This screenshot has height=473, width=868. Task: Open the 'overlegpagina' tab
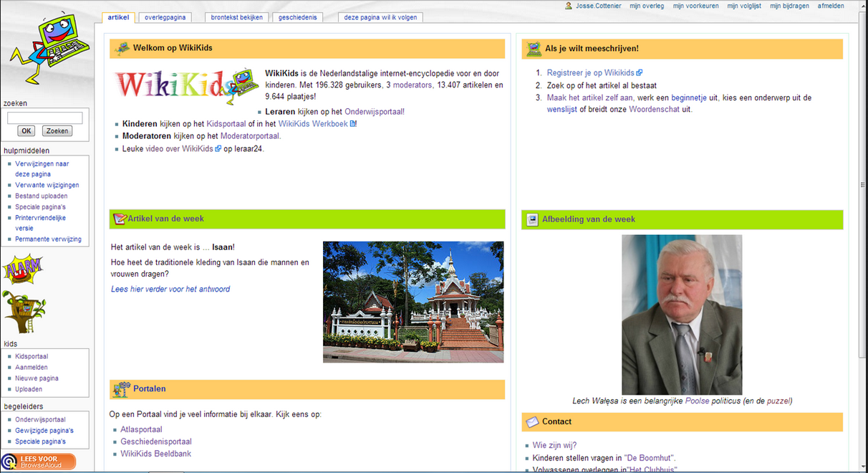pos(165,17)
